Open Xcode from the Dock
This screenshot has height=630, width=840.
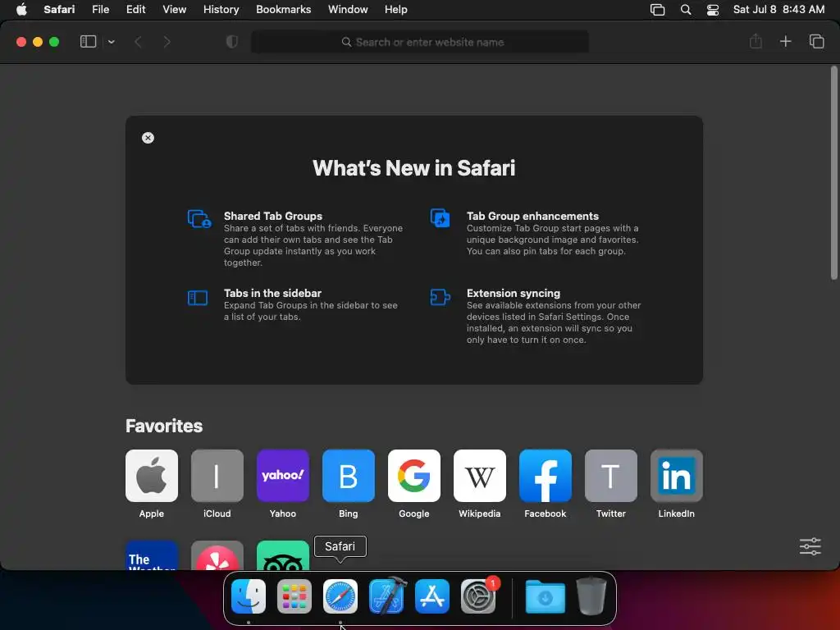386,596
